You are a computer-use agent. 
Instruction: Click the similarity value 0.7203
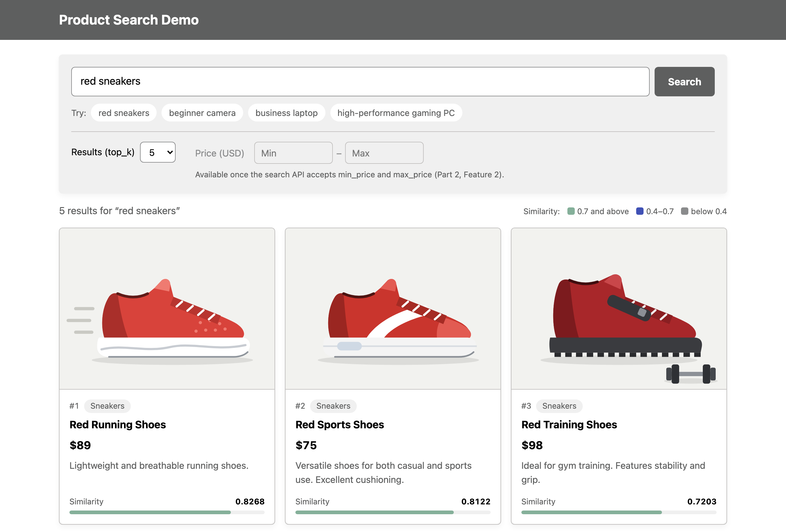[x=702, y=502]
